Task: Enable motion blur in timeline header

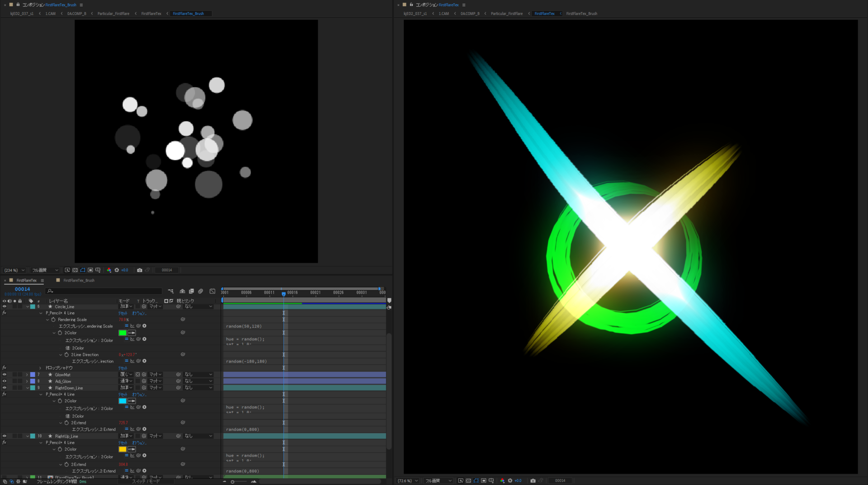Action: [x=200, y=292]
